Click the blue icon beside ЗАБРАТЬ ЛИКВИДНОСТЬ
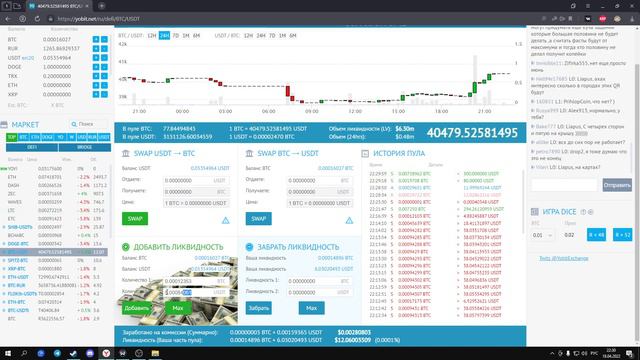640x360 pixels. pos(249,247)
